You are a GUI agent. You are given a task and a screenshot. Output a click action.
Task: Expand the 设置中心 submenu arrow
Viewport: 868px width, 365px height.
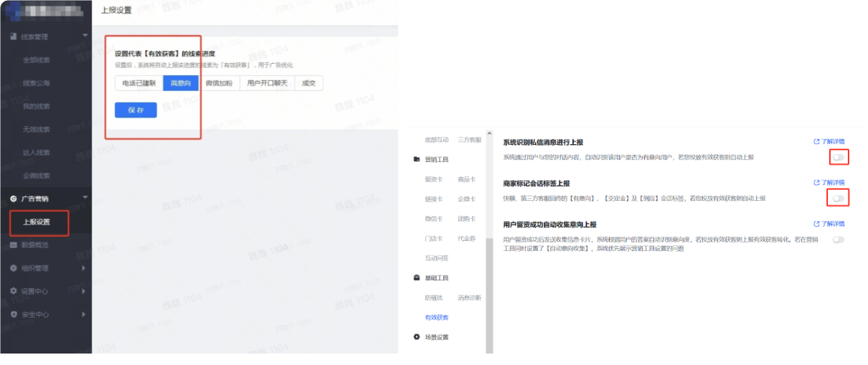click(x=85, y=291)
